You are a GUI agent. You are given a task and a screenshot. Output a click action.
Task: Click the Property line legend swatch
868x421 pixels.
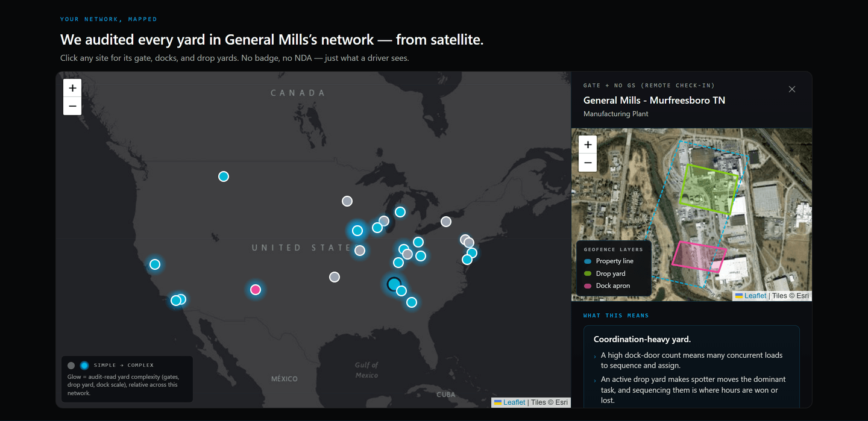pyautogui.click(x=588, y=261)
